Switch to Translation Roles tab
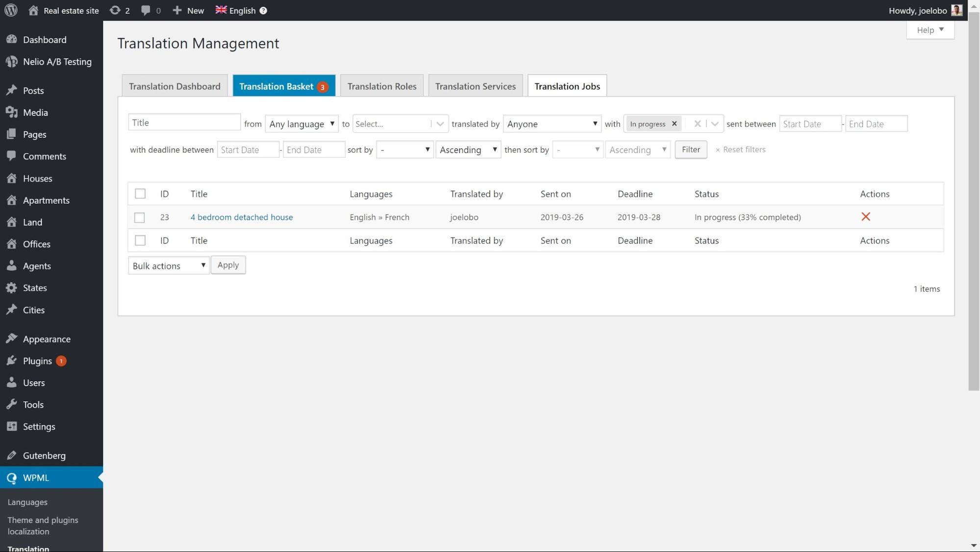The image size is (980, 552). tap(381, 86)
